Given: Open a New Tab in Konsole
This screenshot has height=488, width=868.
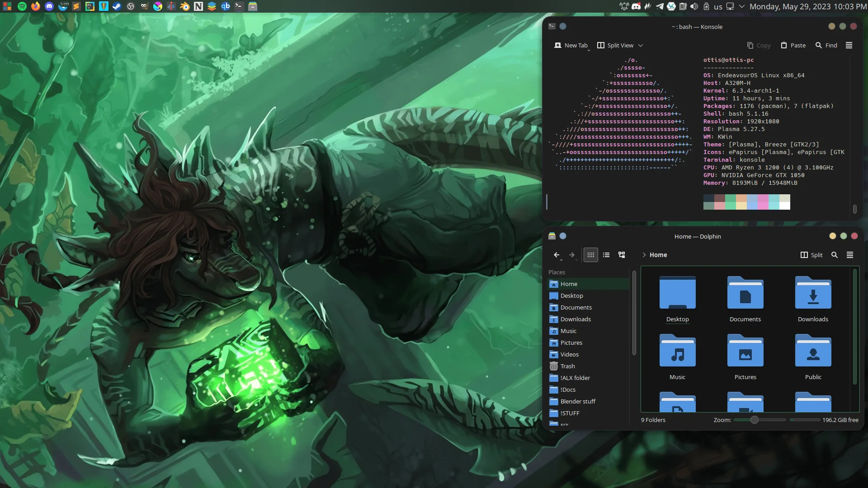Looking at the screenshot, I should coord(571,45).
